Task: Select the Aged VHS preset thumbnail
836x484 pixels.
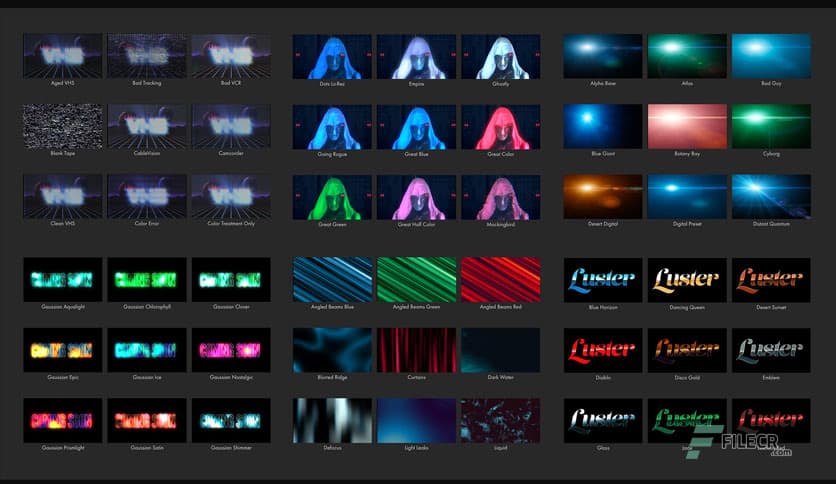Action: pos(62,56)
